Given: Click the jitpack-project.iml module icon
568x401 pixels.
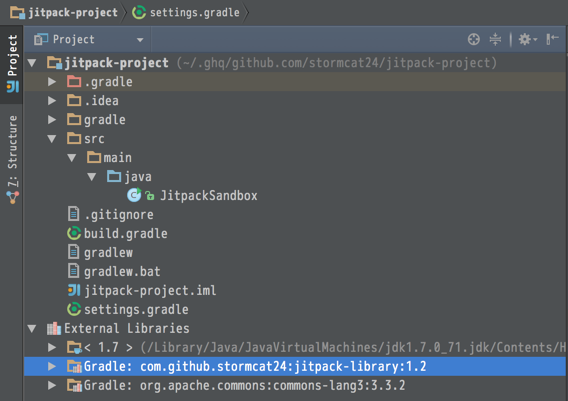Looking at the screenshot, I should click(74, 290).
